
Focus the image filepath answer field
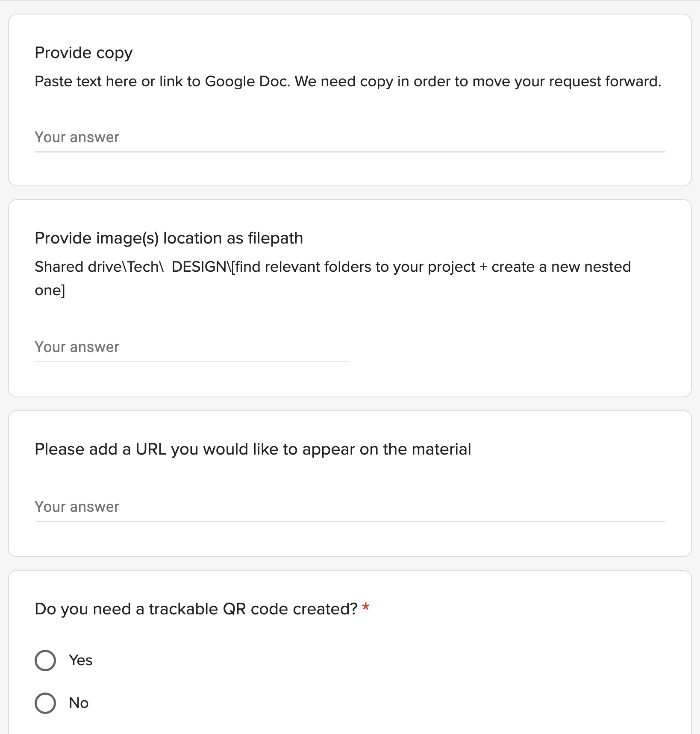tap(192, 347)
